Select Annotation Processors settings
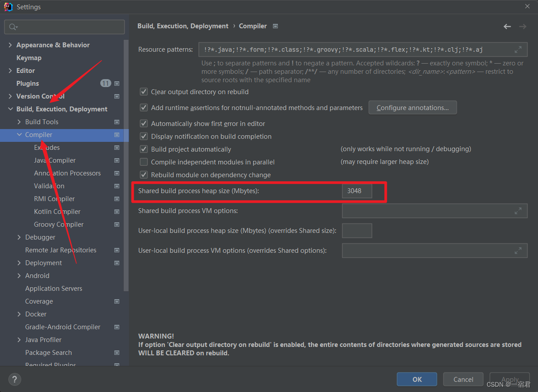 pyautogui.click(x=67, y=173)
